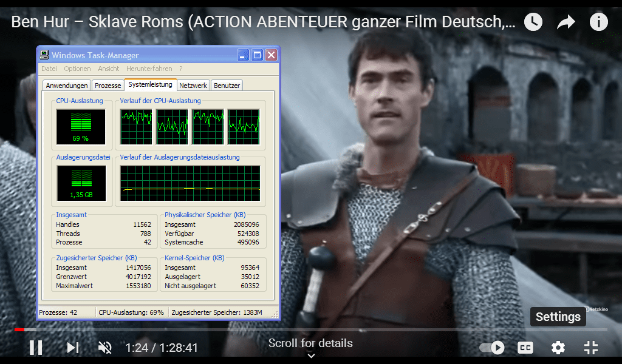
Task: Switch to the Netzwerk tab
Action: [x=193, y=86]
